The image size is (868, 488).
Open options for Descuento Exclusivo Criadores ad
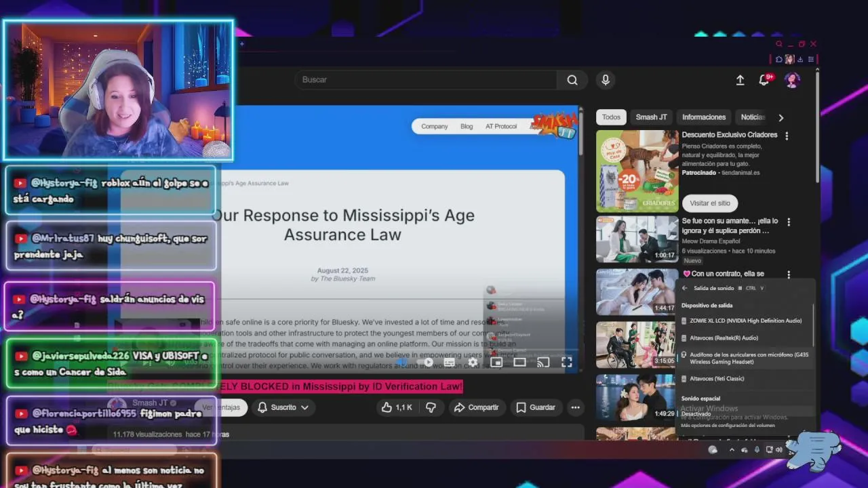tap(787, 136)
